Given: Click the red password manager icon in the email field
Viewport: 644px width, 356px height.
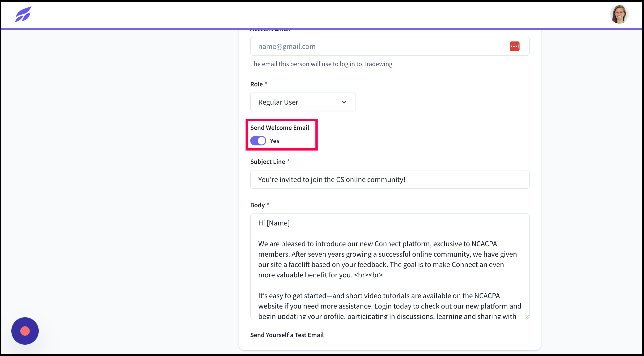Looking at the screenshot, I should coord(514,46).
